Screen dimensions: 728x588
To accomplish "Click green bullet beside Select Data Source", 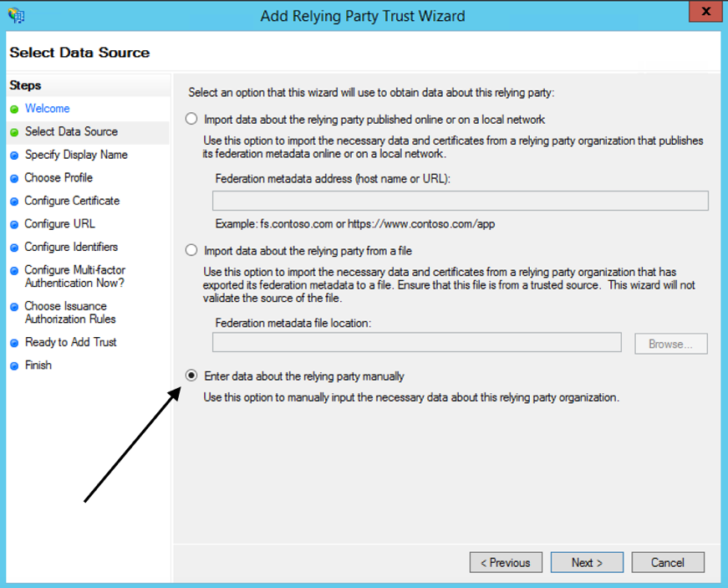I will pyautogui.click(x=14, y=132).
